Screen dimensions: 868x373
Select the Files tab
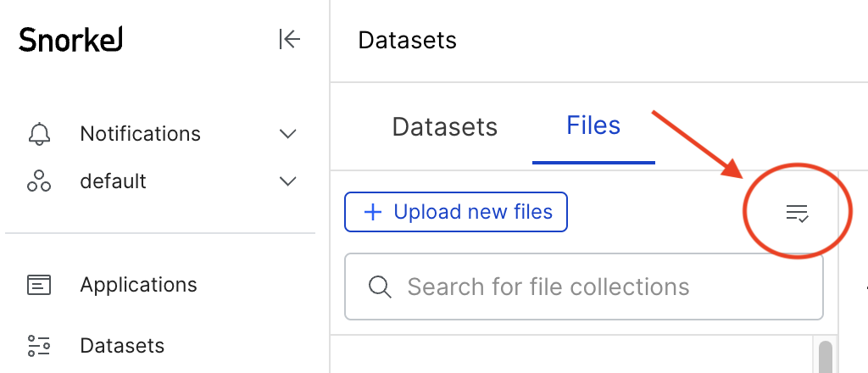click(593, 125)
